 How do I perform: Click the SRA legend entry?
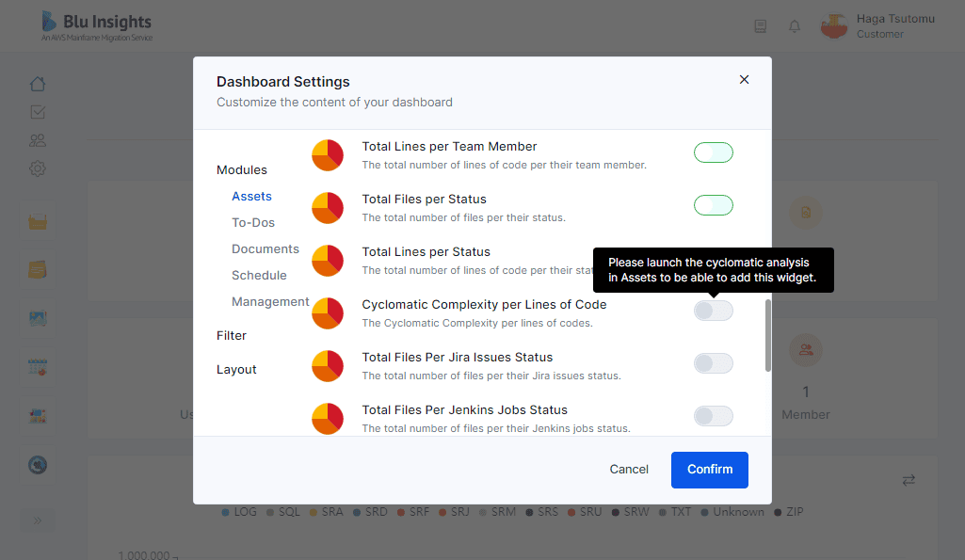click(x=326, y=512)
